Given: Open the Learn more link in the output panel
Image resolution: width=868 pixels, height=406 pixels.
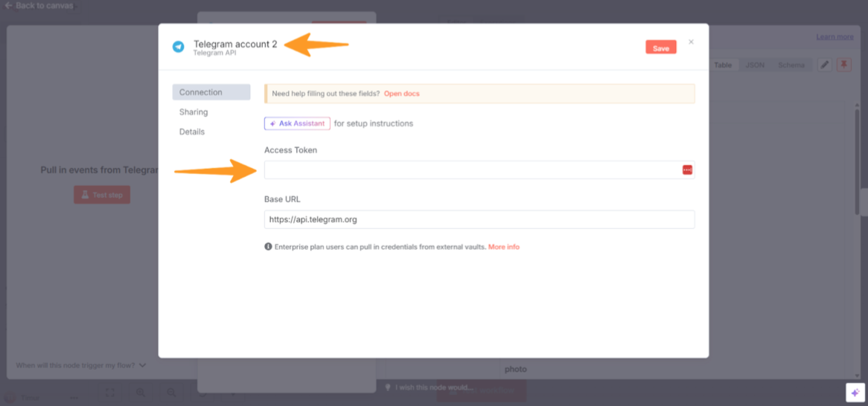Looking at the screenshot, I should pyautogui.click(x=835, y=36).
